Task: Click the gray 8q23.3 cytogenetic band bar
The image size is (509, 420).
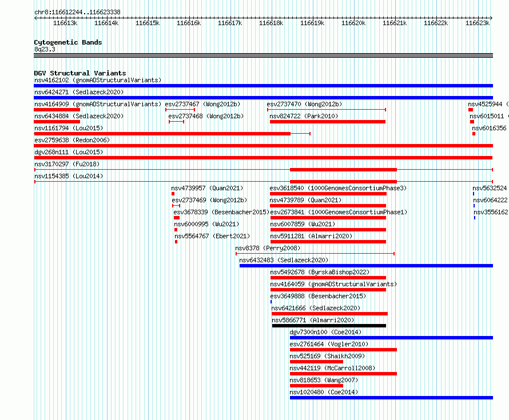Action: 263,55
